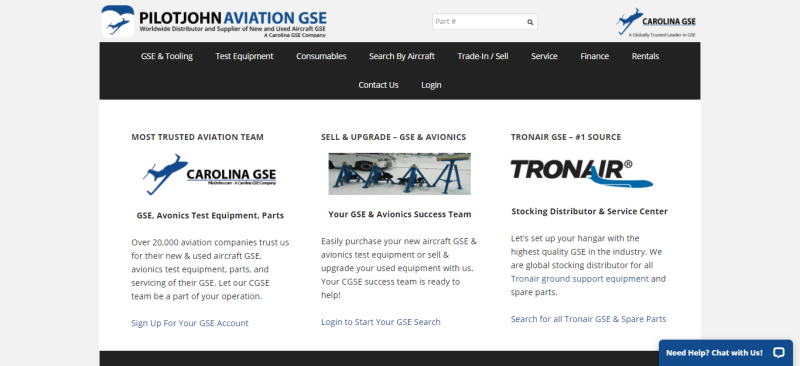Select the Finance menu item
The image size is (800, 366).
[x=594, y=56]
